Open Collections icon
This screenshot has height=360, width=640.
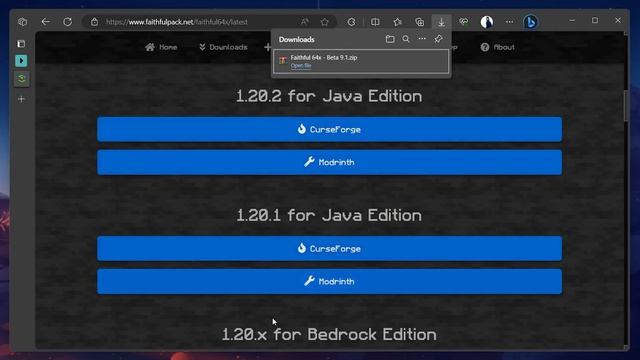tap(419, 22)
